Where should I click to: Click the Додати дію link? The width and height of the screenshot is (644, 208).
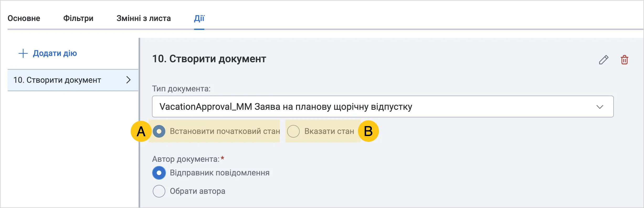[x=55, y=53]
